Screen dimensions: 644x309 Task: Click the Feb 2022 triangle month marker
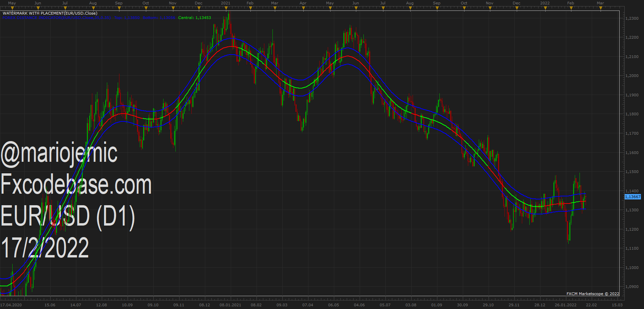571,8
